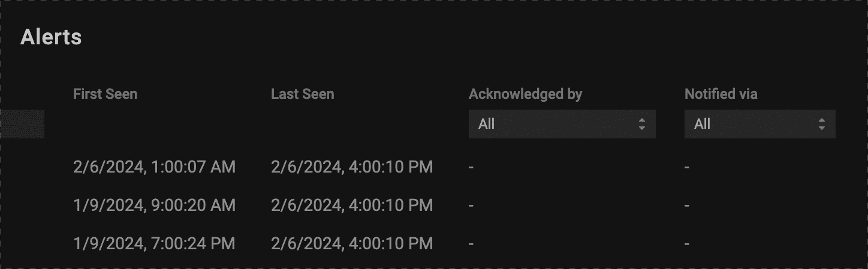
Task: Click the partially hidden filter box at left edge
Action: pyautogui.click(x=22, y=124)
